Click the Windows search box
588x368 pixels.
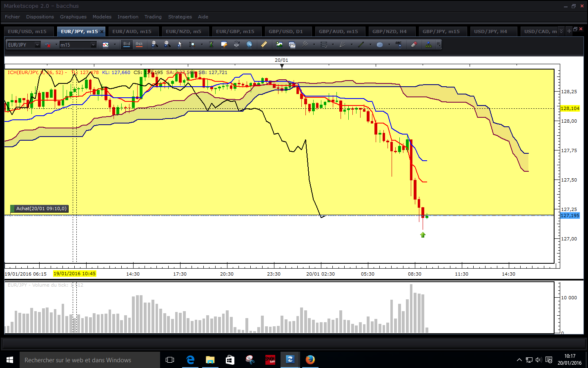click(x=90, y=360)
